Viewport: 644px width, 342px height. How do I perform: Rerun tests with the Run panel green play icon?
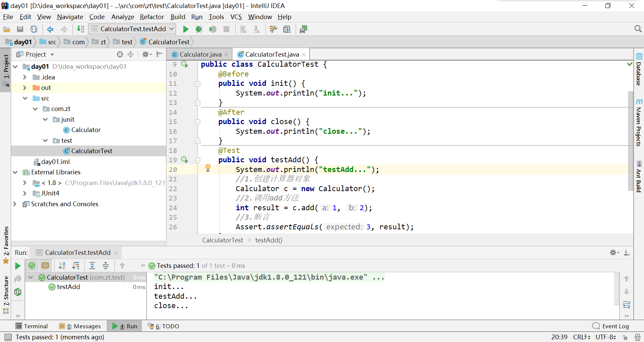pyautogui.click(x=18, y=266)
